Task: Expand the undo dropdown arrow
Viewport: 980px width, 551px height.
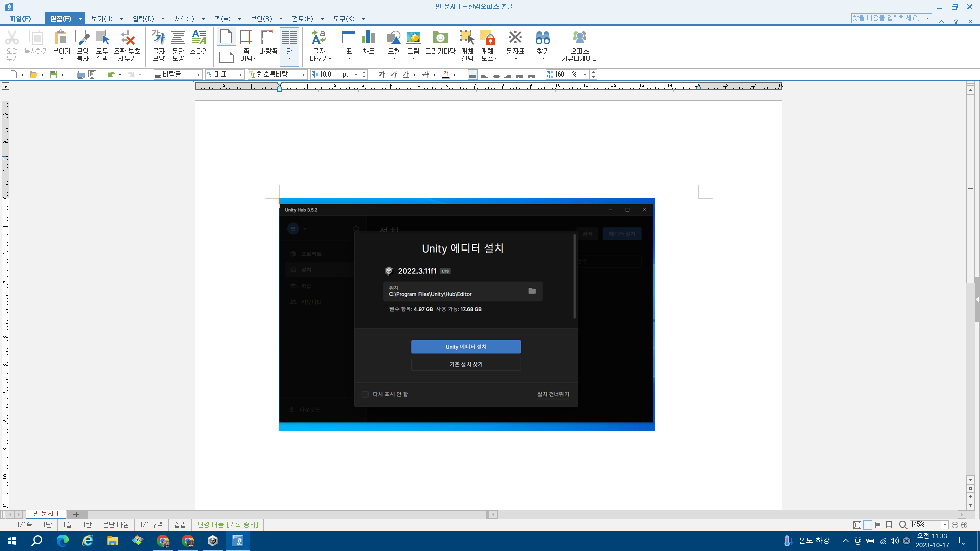Action: (120, 74)
